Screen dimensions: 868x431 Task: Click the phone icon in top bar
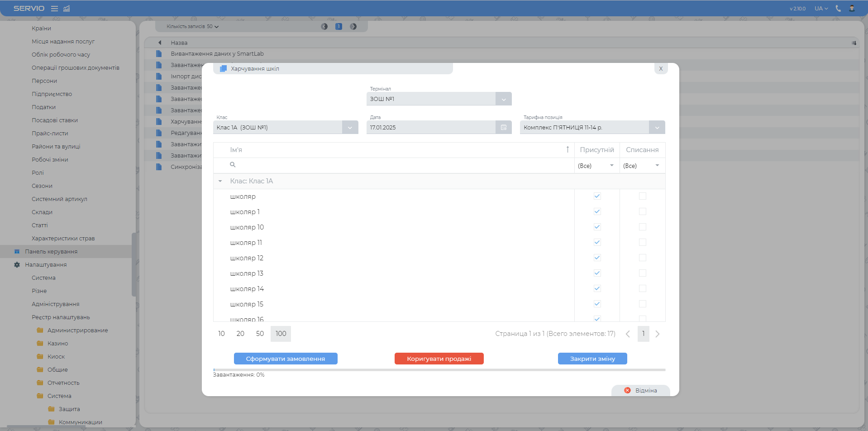(x=838, y=9)
